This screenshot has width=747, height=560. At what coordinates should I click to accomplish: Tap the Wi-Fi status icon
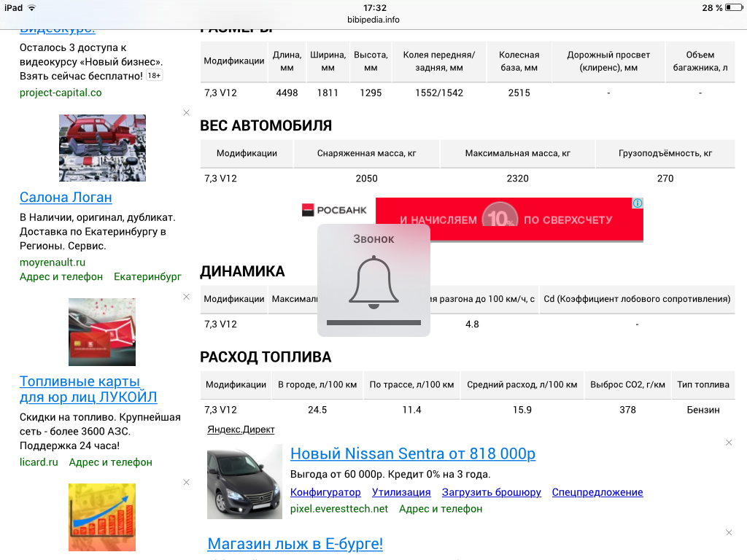[x=32, y=7]
